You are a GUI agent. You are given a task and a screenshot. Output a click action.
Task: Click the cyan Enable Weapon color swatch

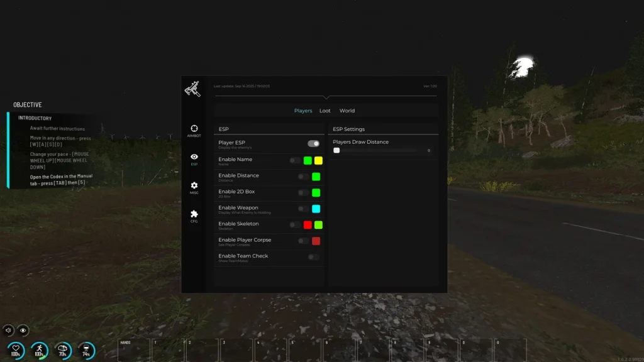[316, 209]
